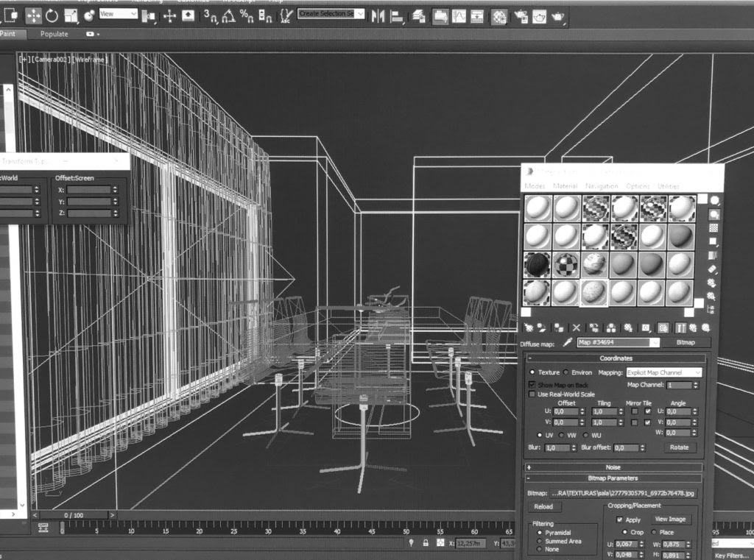
Task: Click Reset Map/Material X icon in Material Editor
Action: [576, 327]
